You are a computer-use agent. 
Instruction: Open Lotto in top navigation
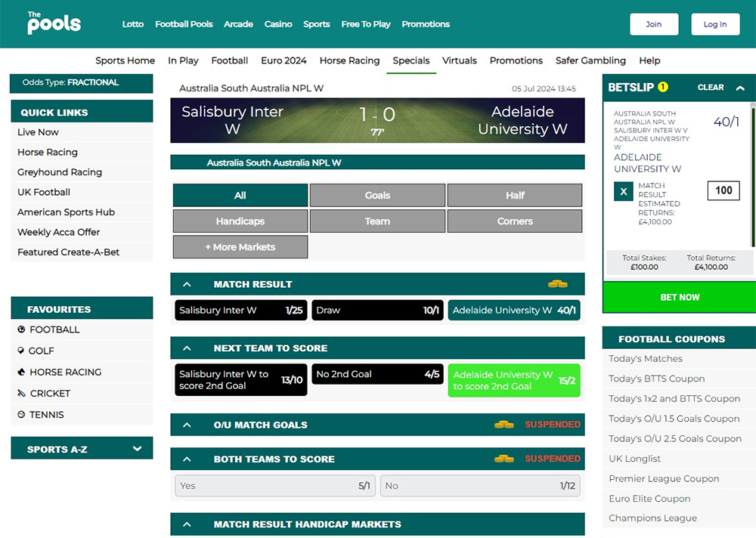click(132, 24)
